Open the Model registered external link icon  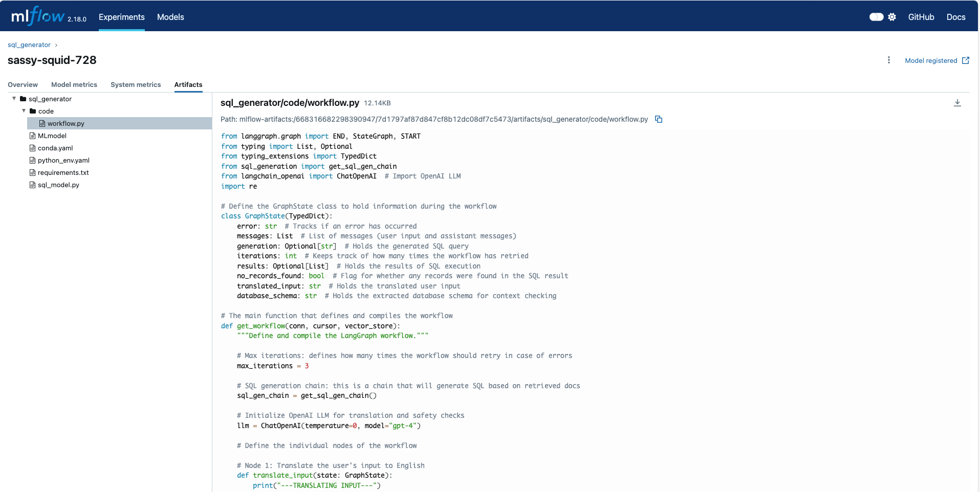point(965,60)
